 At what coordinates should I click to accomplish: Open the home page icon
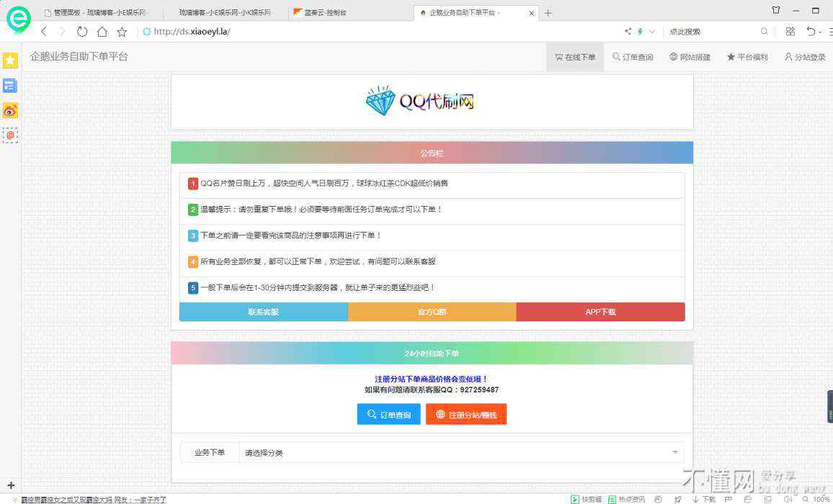(x=102, y=32)
